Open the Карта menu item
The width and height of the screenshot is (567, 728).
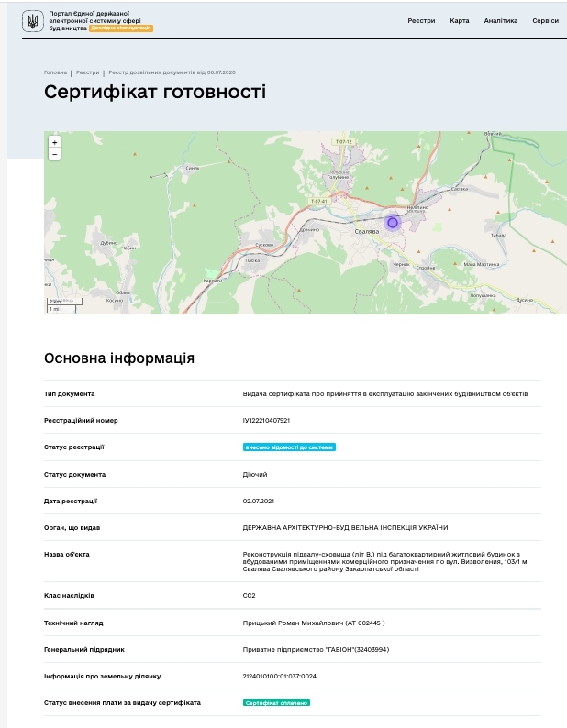pyautogui.click(x=459, y=20)
